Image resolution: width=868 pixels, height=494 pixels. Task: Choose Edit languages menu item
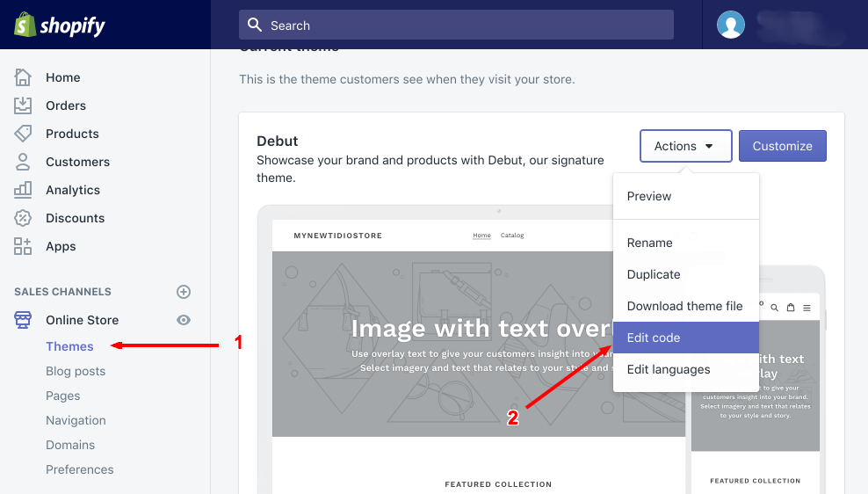click(686, 369)
